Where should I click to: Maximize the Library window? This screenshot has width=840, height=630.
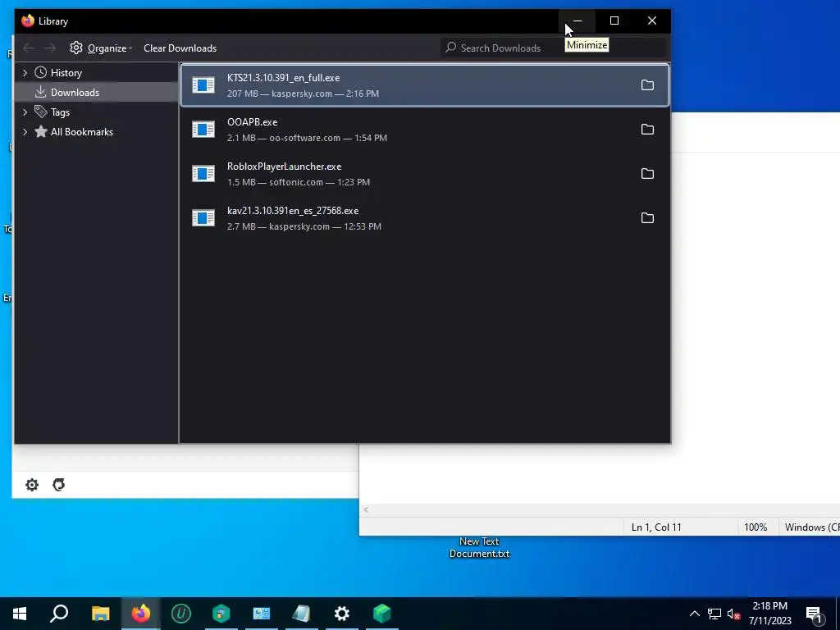(614, 21)
